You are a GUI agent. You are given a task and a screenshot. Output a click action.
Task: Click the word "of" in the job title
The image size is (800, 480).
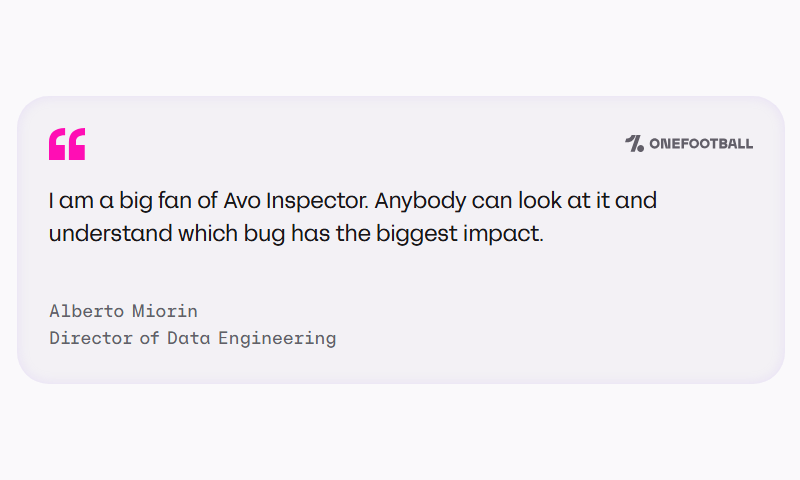(149, 338)
